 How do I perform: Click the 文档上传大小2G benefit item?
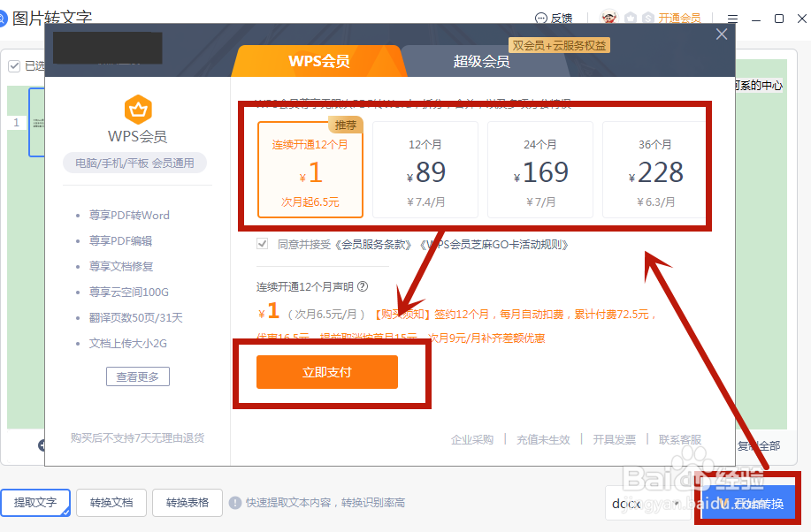tap(127, 343)
